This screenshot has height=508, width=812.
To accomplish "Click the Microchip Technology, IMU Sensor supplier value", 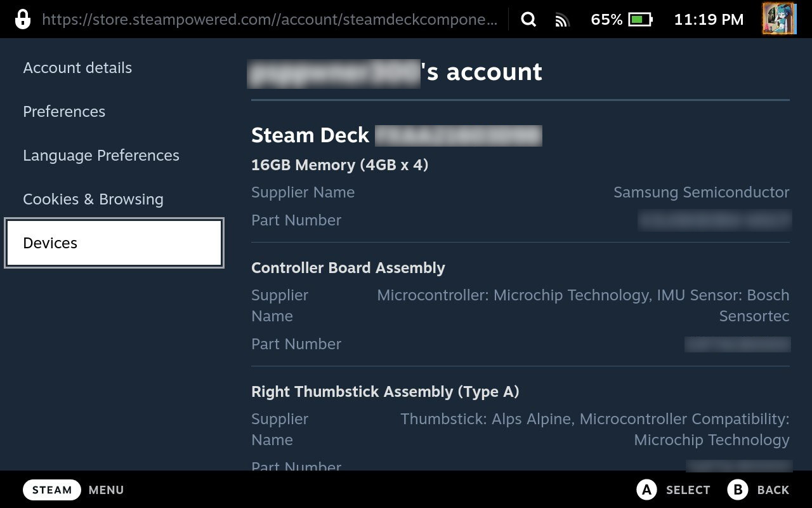I will pos(583,305).
